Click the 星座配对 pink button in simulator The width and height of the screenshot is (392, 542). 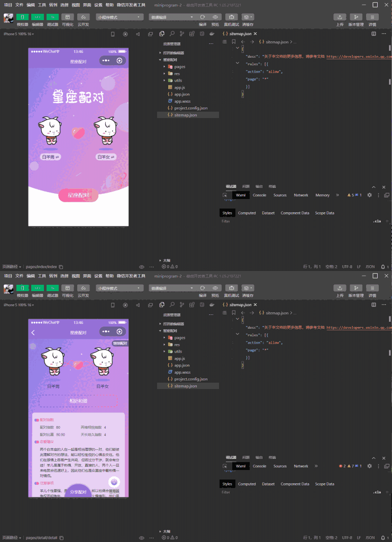[78, 195]
